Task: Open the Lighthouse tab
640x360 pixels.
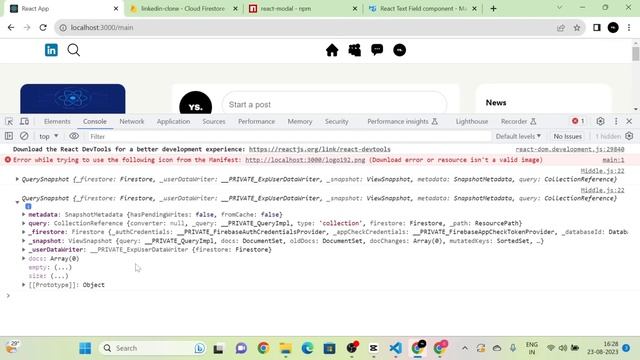Action: pos(472,122)
